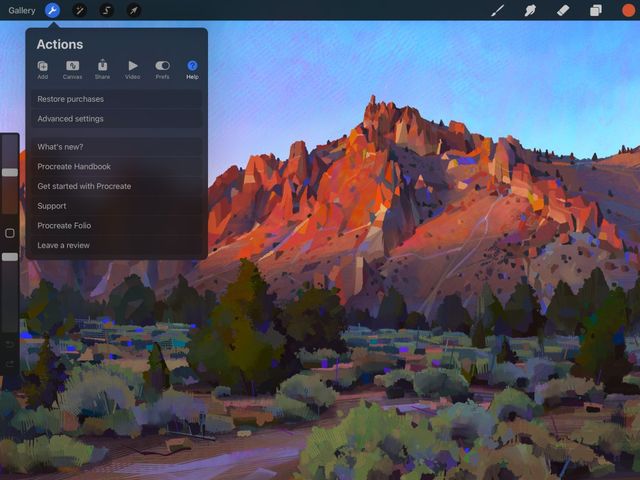Select the Paint brush tool
The height and width of the screenshot is (480, 640).
coord(498,10)
